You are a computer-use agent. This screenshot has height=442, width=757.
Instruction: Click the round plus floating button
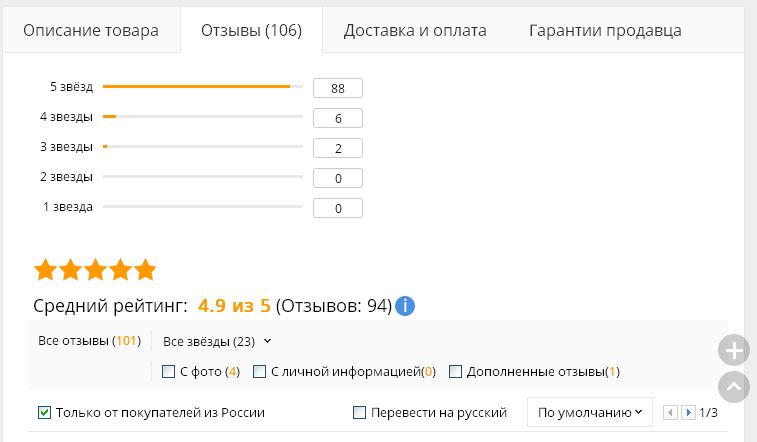tap(733, 350)
